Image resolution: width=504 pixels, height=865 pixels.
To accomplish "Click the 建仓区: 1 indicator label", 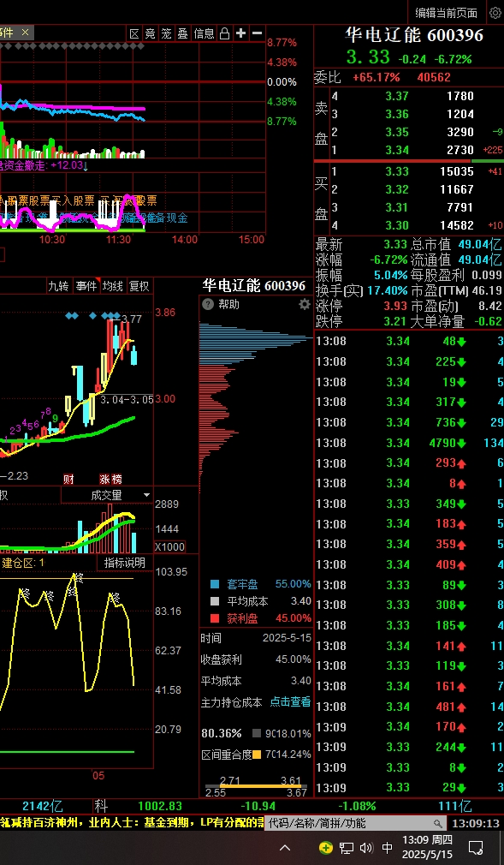I will (x=24, y=563).
